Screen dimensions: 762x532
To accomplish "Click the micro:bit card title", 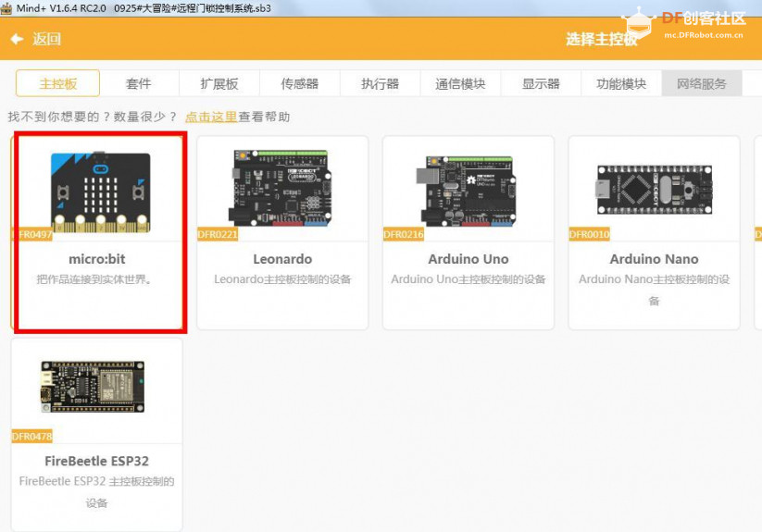I will 97,259.
